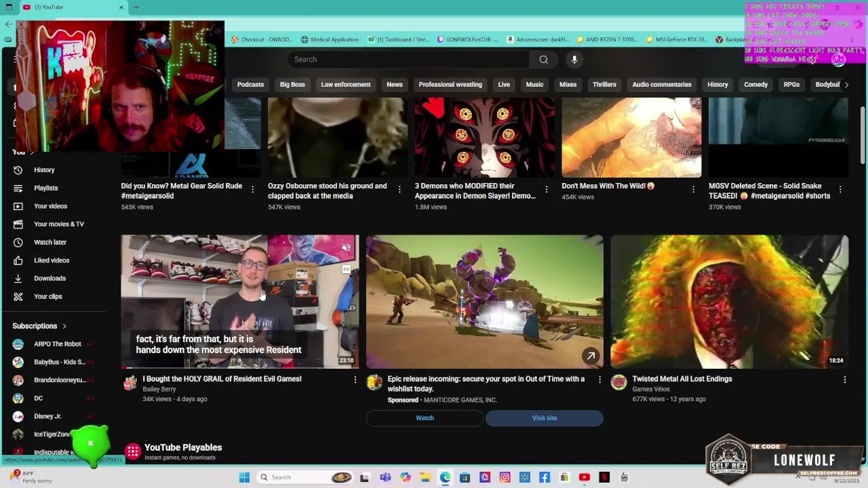This screenshot has height=488, width=868.
Task: Open Microsoft Teams from taskbar
Action: pos(385,477)
